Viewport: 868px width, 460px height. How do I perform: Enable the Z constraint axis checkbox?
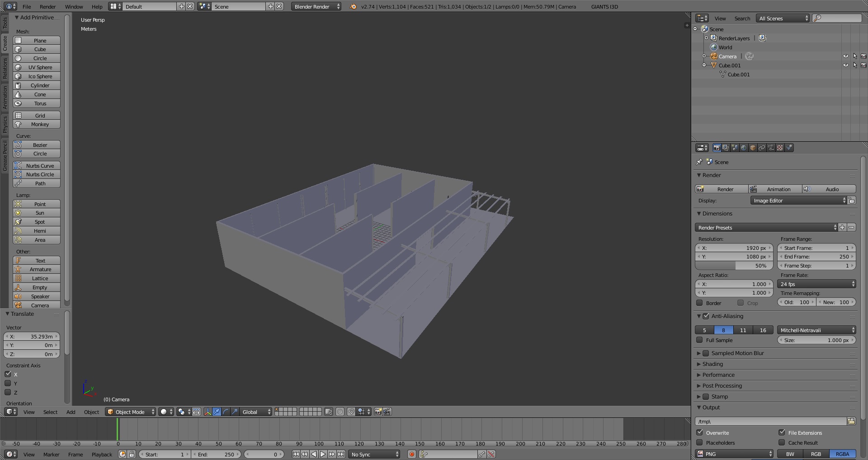(x=8, y=392)
